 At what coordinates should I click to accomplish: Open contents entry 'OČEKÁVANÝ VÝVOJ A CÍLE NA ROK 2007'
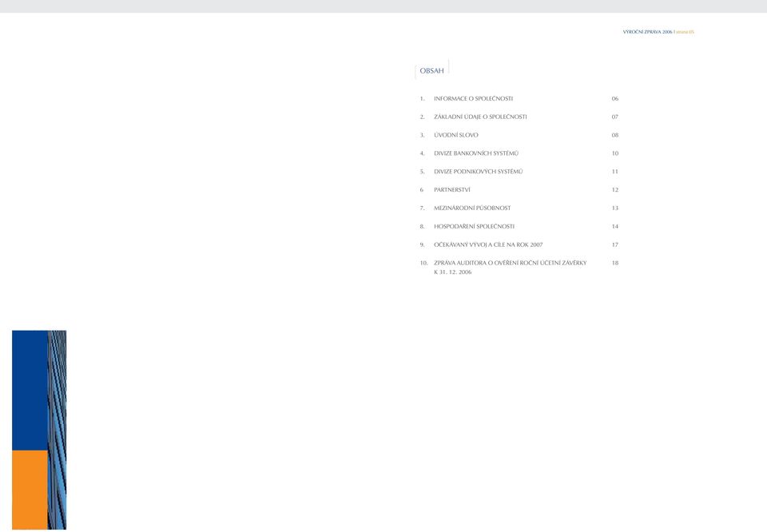coord(488,244)
